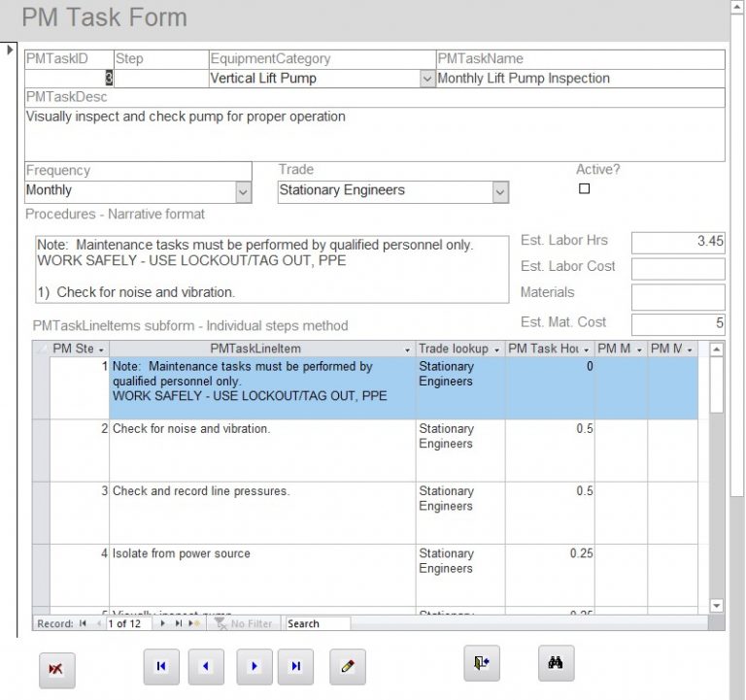Click the binoculars find button
The height and width of the screenshot is (700, 746).
pyautogui.click(x=556, y=663)
